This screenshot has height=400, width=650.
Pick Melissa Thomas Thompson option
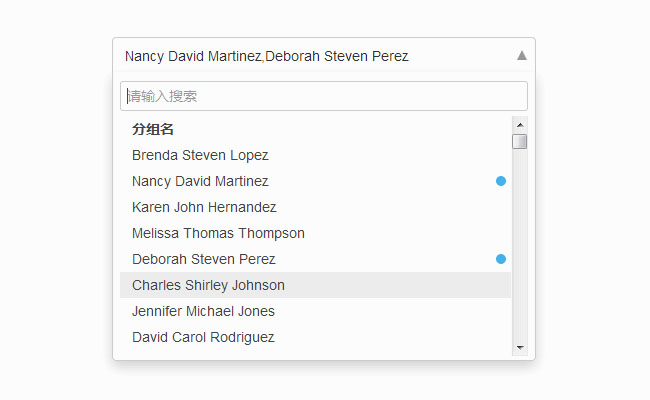click(218, 233)
